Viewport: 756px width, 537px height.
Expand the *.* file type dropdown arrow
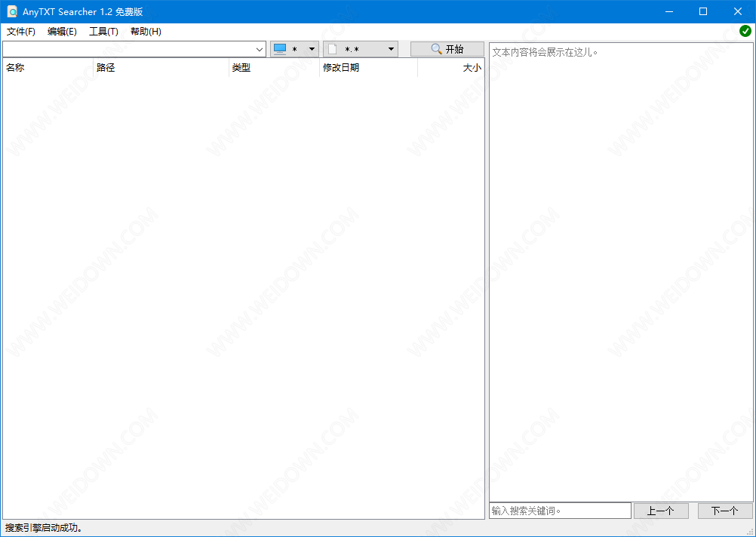point(391,49)
